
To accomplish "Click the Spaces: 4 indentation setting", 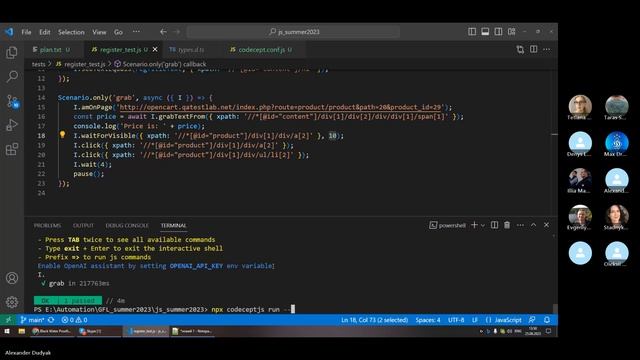I will pos(428,320).
